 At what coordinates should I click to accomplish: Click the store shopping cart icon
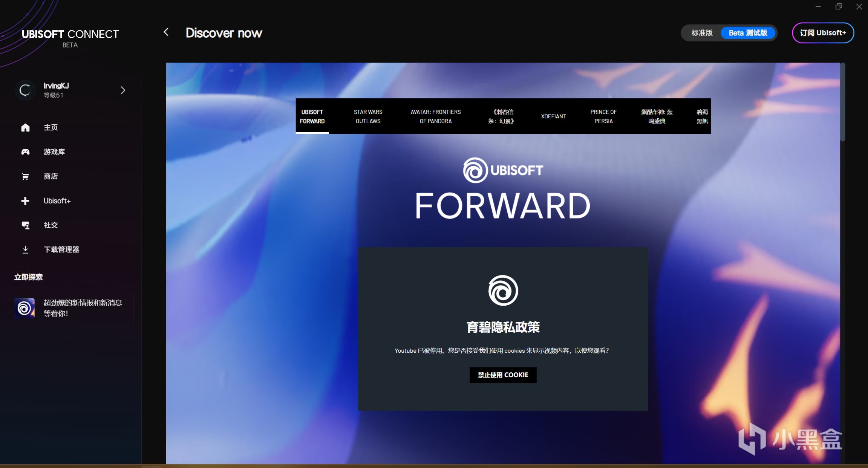25,176
